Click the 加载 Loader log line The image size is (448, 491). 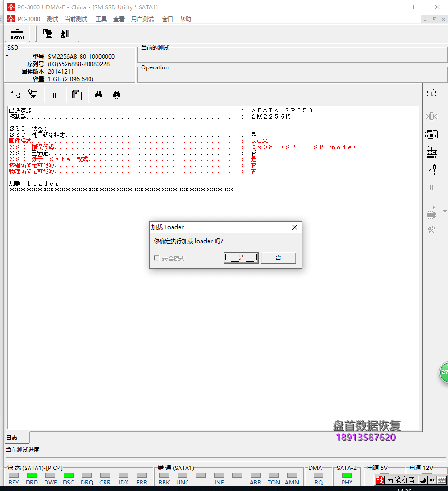click(x=34, y=184)
